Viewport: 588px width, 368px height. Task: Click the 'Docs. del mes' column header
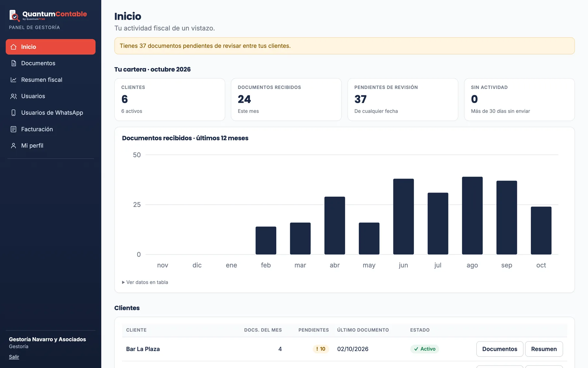coord(263,330)
